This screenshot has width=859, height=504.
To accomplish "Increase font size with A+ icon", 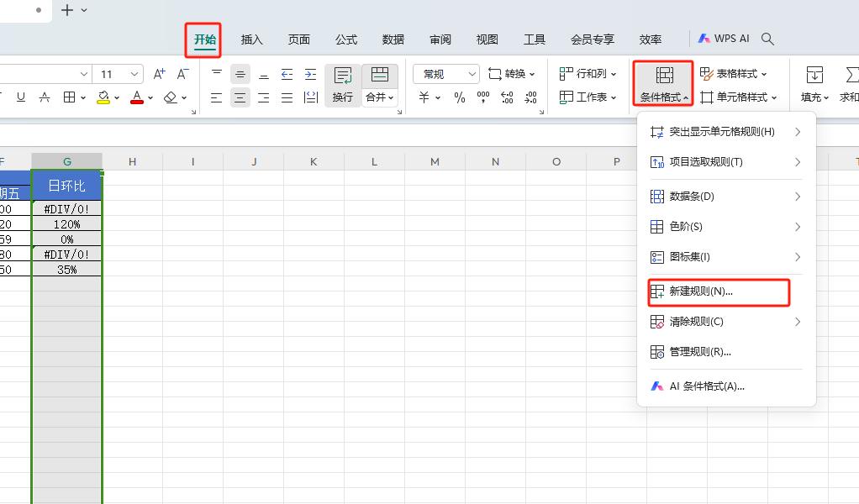I will click(x=159, y=74).
